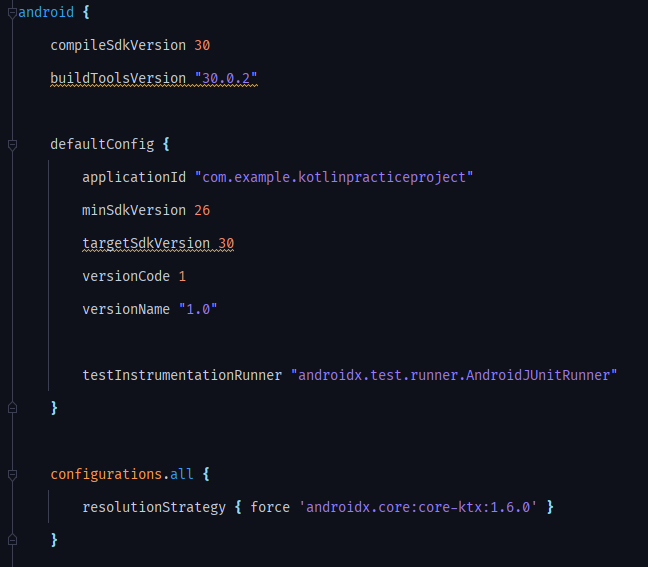Click compileSdkVersion property name
Image resolution: width=648 pixels, height=567 pixels.
(118, 45)
